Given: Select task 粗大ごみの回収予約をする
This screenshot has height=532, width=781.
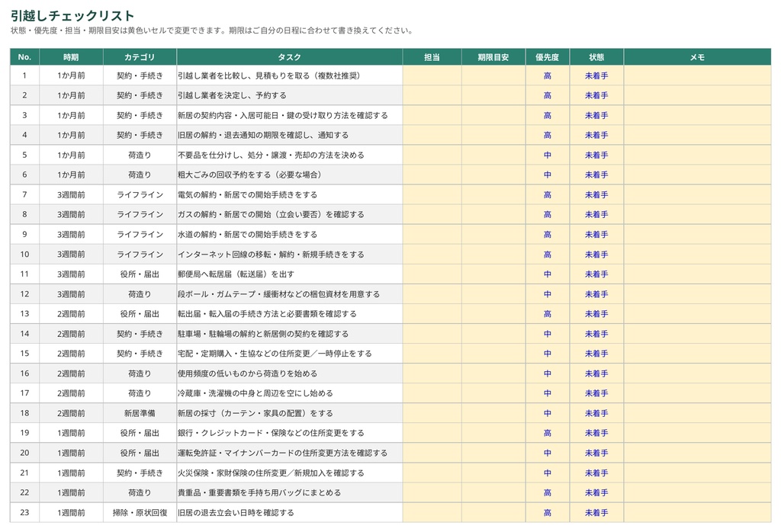Looking at the screenshot, I should coord(289,175).
